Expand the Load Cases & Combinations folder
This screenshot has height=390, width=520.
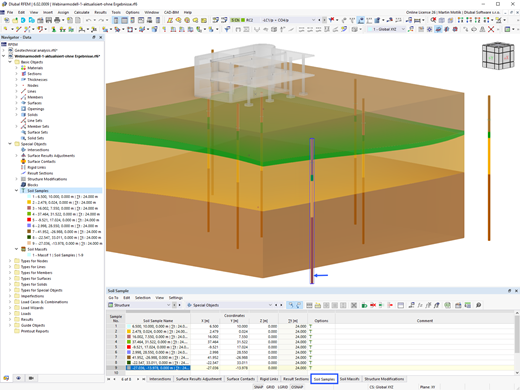pos(10,302)
